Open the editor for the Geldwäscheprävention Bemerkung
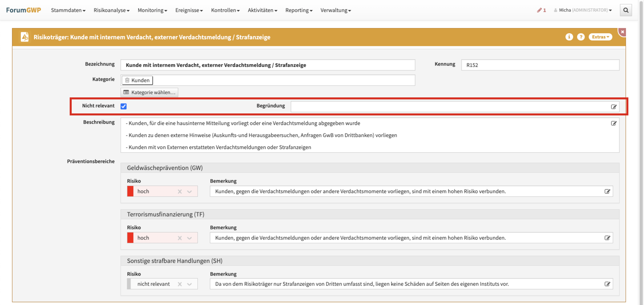This screenshot has width=644, height=305. coord(607,191)
